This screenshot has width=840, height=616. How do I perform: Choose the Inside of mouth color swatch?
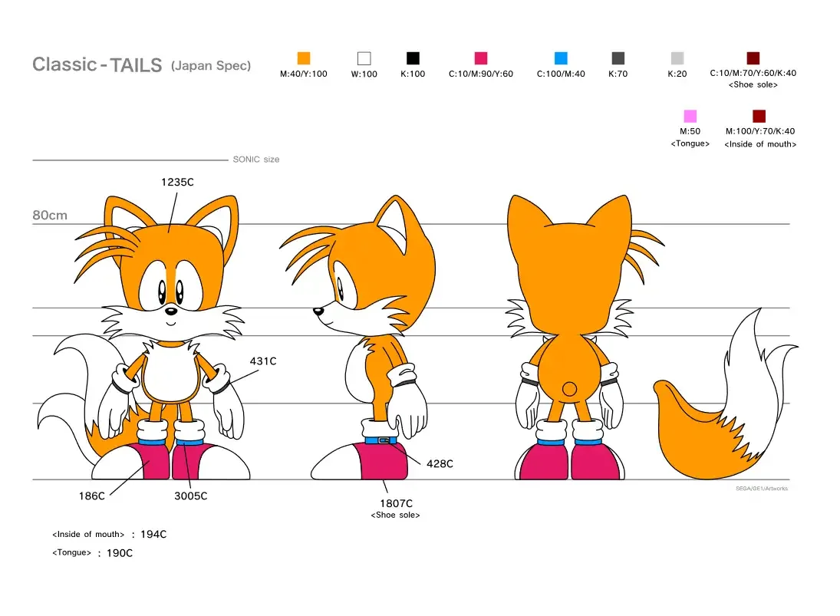point(759,116)
